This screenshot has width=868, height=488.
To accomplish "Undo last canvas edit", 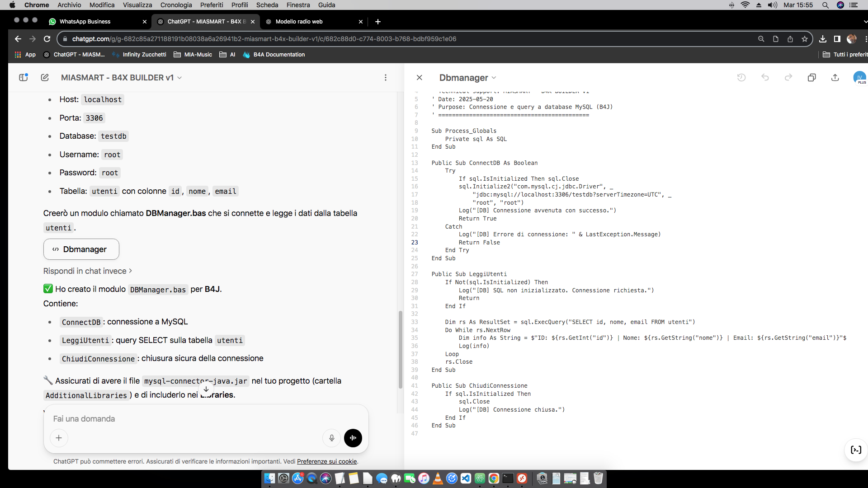I will point(765,78).
